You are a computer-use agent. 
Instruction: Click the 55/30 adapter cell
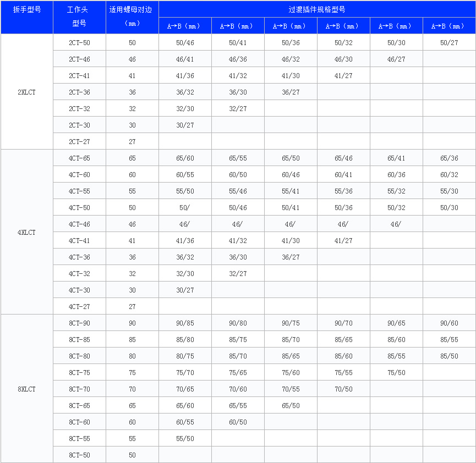pyautogui.click(x=449, y=191)
